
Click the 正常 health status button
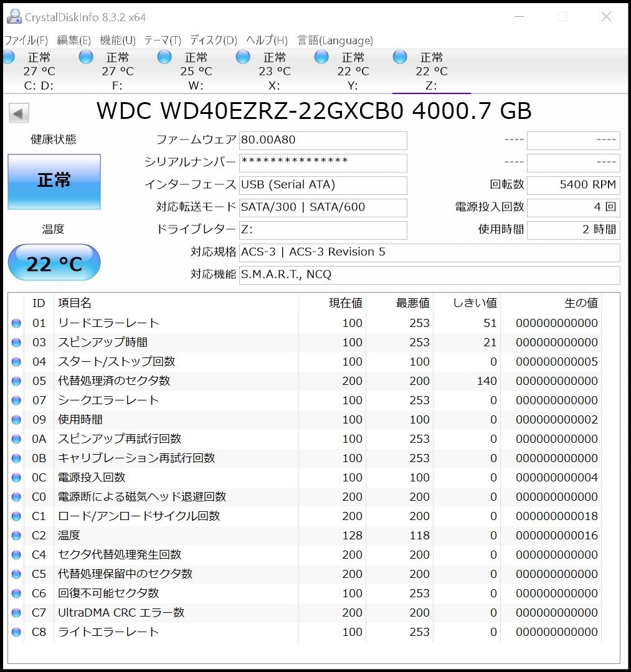pos(54,181)
